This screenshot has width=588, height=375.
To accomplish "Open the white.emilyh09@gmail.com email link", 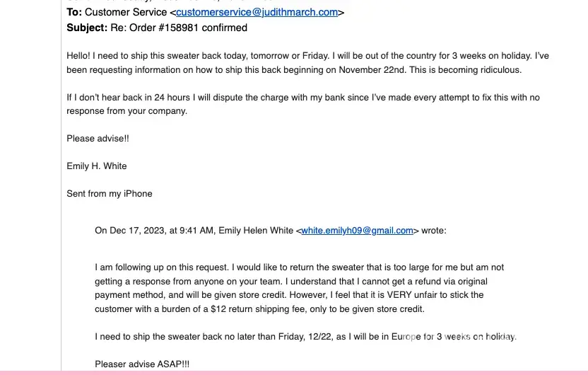I will [357, 230].
